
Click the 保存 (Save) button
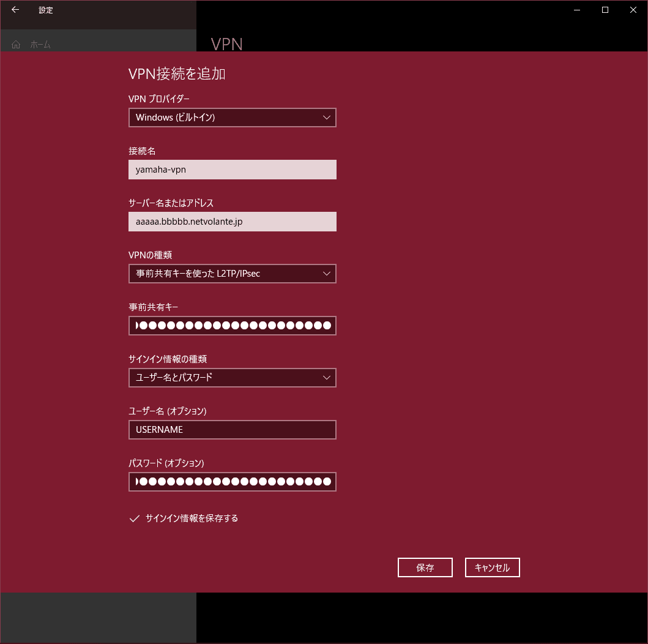pos(425,567)
